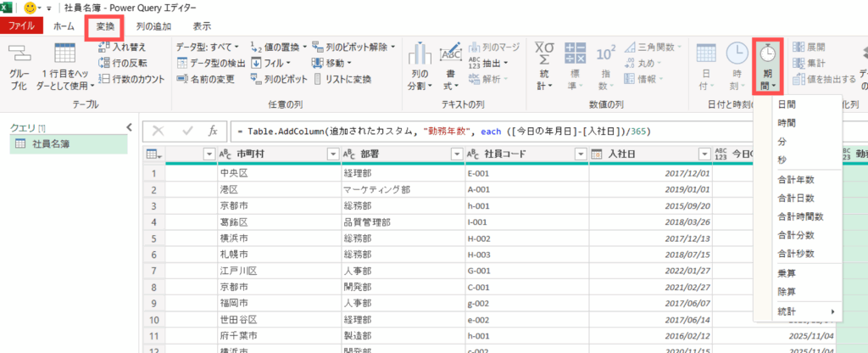
Task: Click the formula bar checkmark to confirm
Action: click(186, 132)
